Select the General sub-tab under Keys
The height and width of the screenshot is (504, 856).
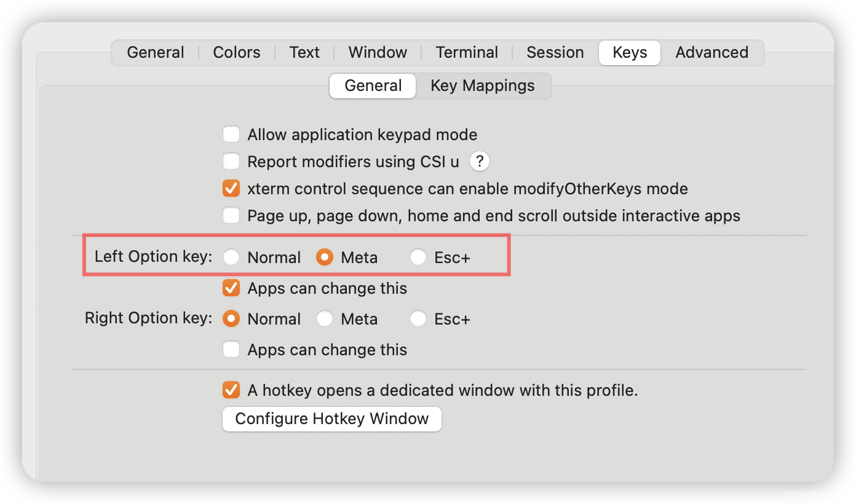(372, 85)
